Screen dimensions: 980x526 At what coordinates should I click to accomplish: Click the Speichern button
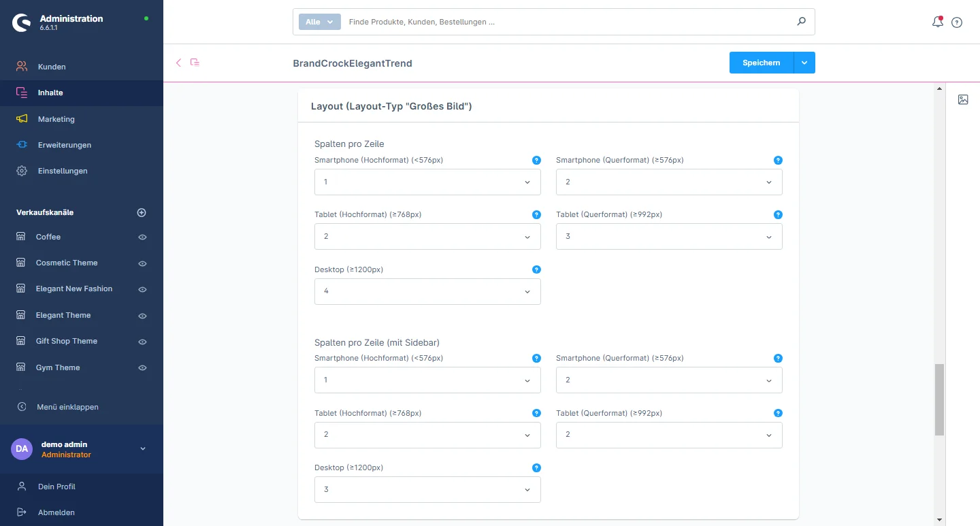click(x=761, y=63)
